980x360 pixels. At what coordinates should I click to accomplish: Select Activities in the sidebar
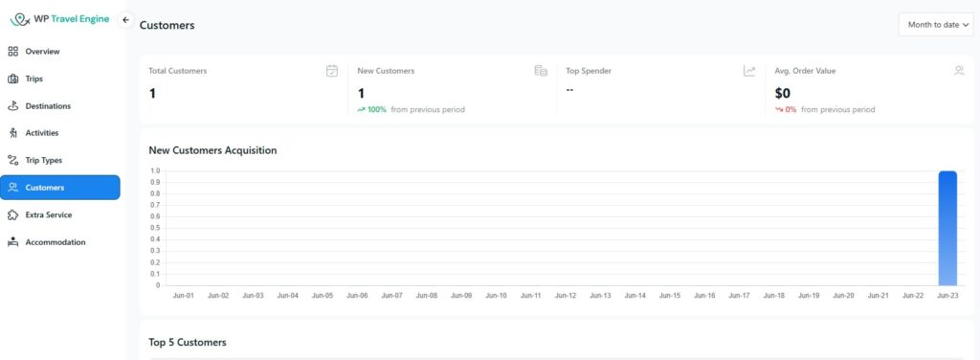[x=60, y=133]
